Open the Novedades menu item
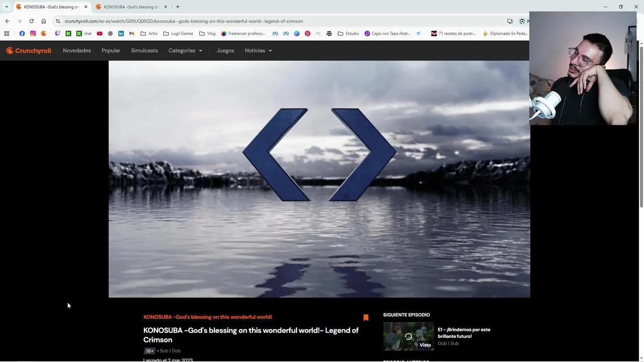This screenshot has height=362, width=644. tap(77, 50)
